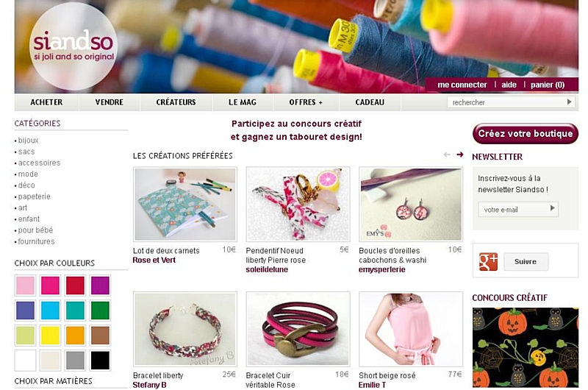Click the Suivre button

coord(526,262)
